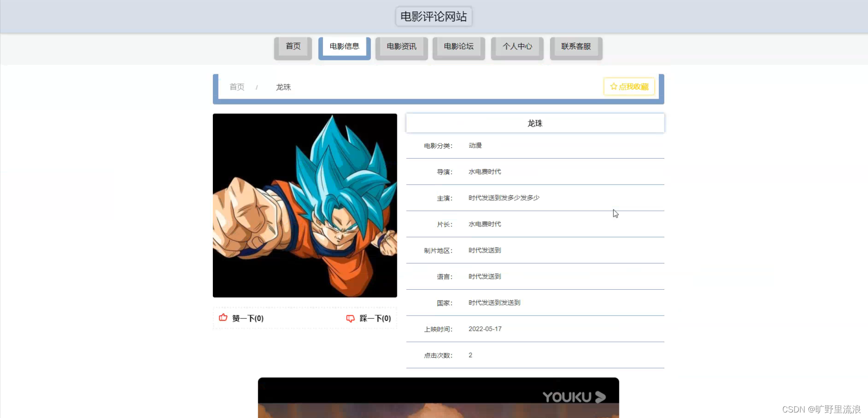Click the Dragon Ball poster image

coord(305,205)
